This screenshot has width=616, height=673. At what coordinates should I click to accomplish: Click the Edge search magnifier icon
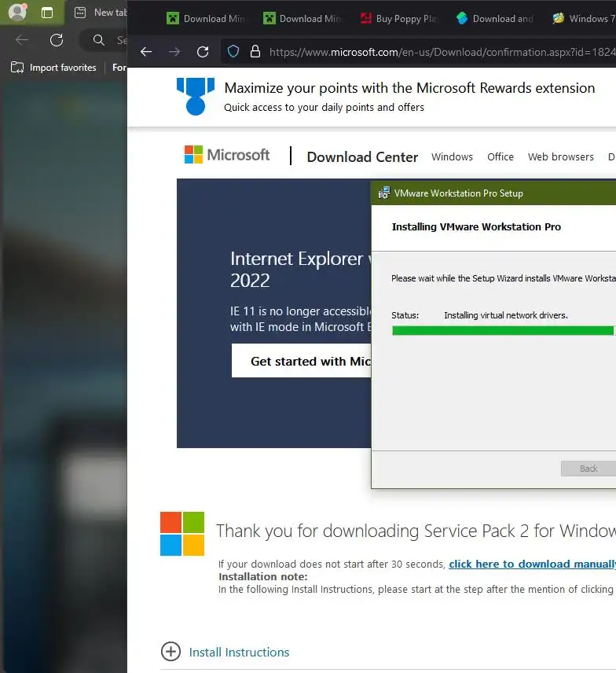[99, 40]
